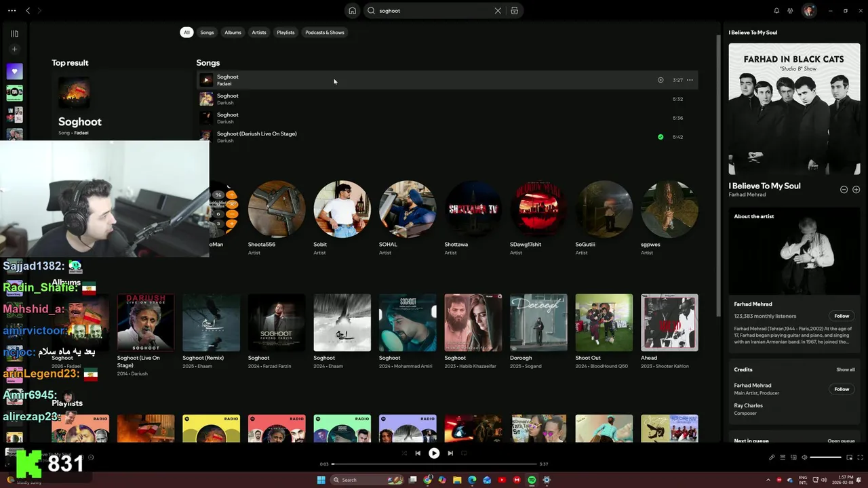Open Spotify from Windows taskbar
The width and height of the screenshot is (868, 488).
pyautogui.click(x=532, y=480)
